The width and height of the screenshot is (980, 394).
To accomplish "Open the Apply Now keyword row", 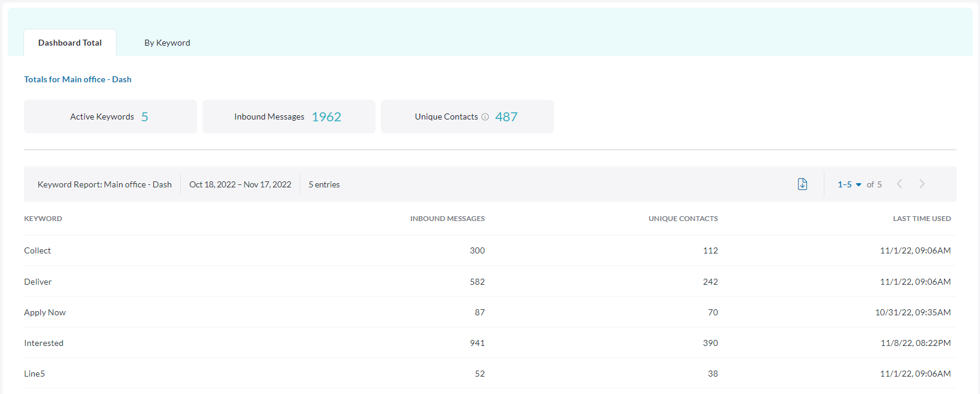I will 45,312.
